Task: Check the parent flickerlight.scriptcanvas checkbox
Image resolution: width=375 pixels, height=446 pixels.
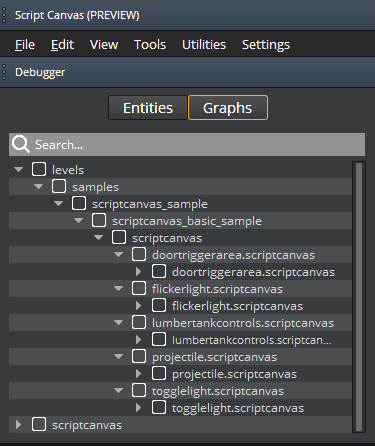Action: pyautogui.click(x=139, y=288)
